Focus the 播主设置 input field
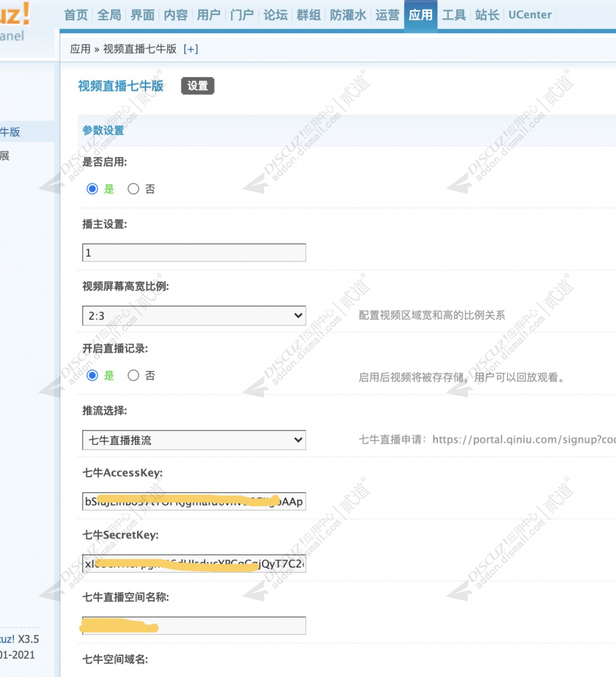The width and height of the screenshot is (616, 677). tap(194, 253)
